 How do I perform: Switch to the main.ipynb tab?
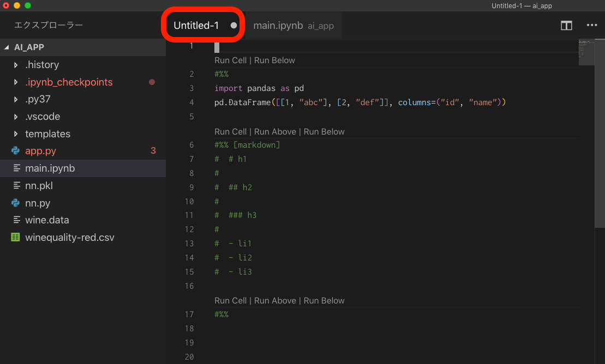tap(278, 25)
